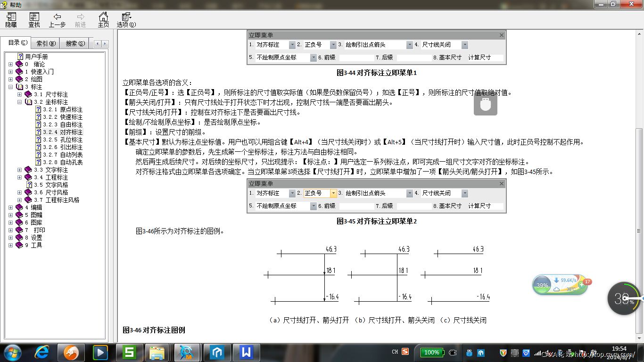Open the 选项 (Options) toolbar menu
The image size is (644, 362).
[126, 20]
